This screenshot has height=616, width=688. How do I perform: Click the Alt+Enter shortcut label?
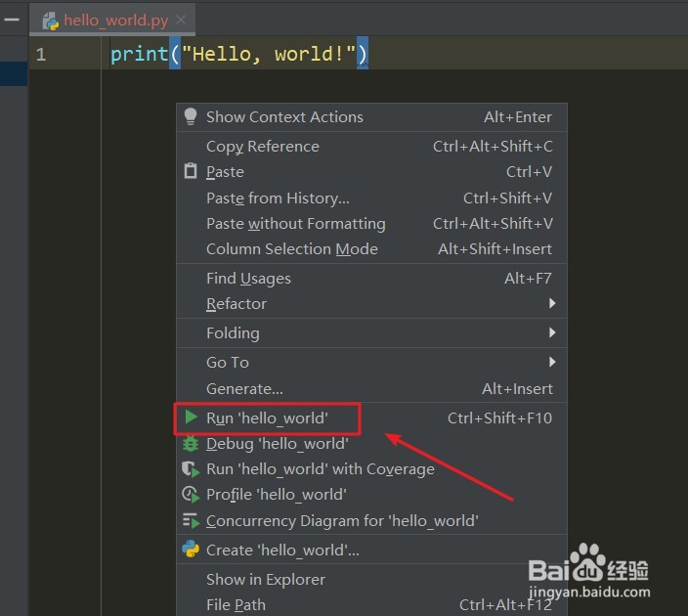pos(518,117)
